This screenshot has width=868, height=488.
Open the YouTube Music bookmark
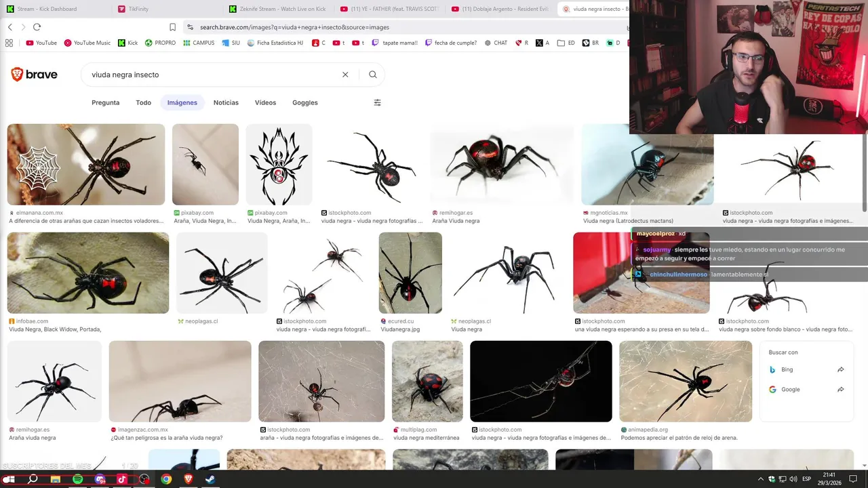[x=87, y=43]
